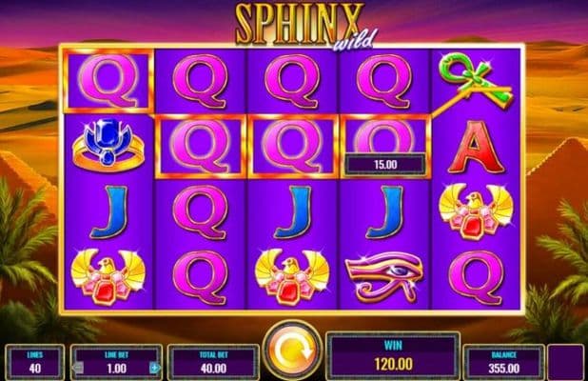The height and width of the screenshot is (381, 588).
Task: Click the Total Bet 40.00 display
Action: tap(213, 363)
